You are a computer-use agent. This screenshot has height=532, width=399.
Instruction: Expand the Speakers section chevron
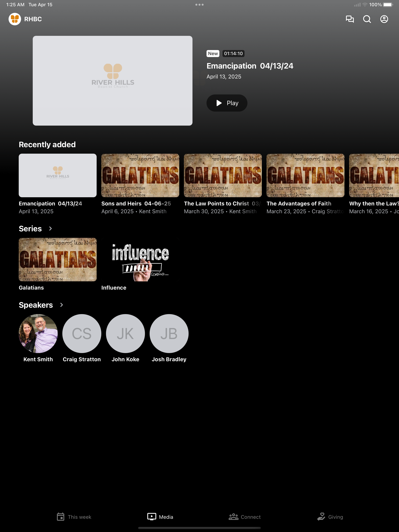coord(61,305)
